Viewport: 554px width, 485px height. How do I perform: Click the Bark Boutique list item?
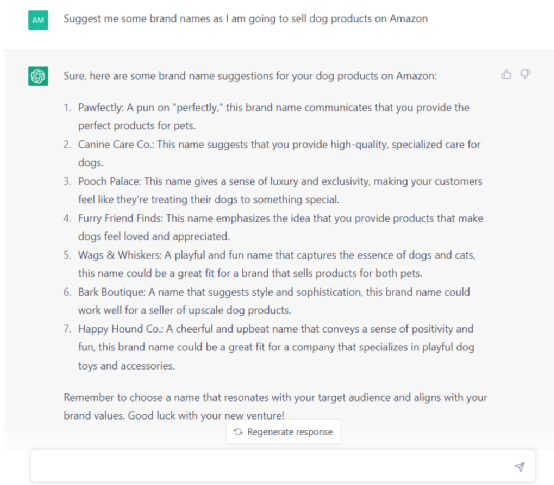[x=267, y=301]
